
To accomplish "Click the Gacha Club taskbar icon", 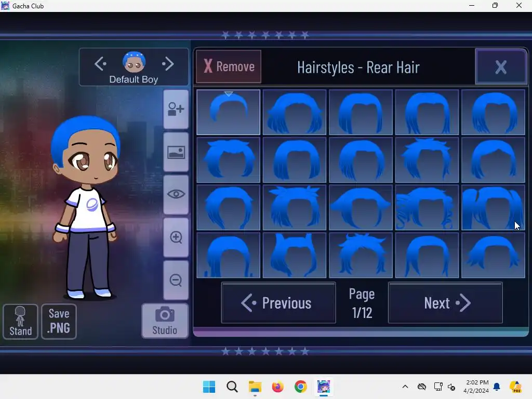I will [323, 387].
